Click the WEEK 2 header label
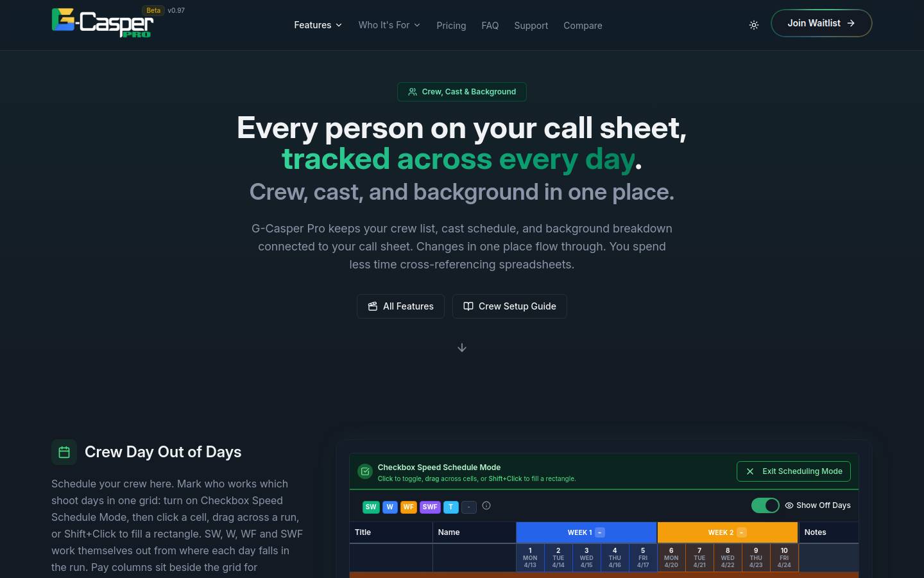This screenshot has width=924, height=578. (x=721, y=532)
